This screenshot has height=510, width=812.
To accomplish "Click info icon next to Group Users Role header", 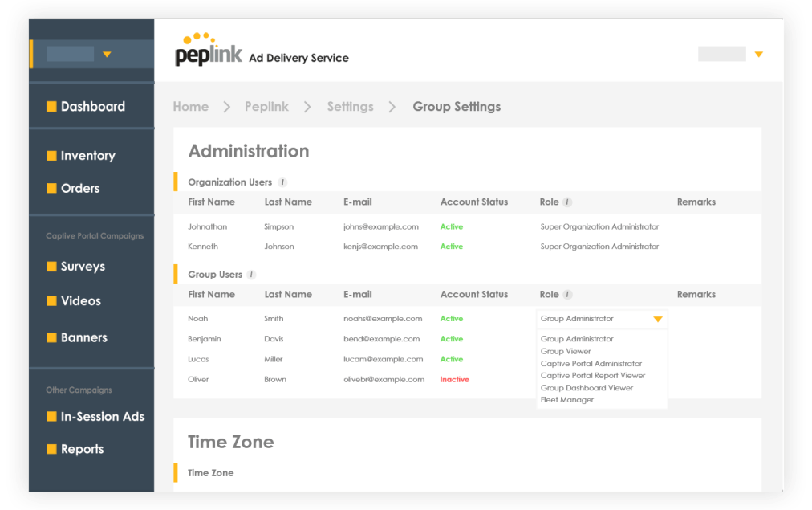I will [x=567, y=295].
